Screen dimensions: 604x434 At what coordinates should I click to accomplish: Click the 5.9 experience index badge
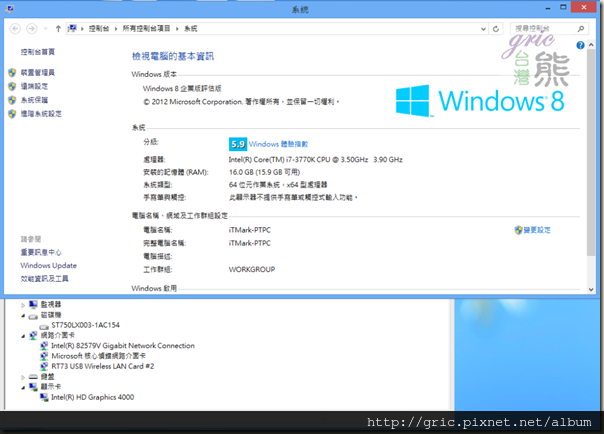coord(238,144)
